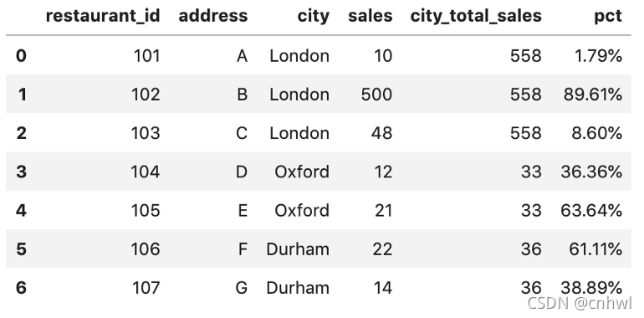Click the sales column header
Image resolution: width=644 pixels, height=318 pixels.
pos(370,16)
